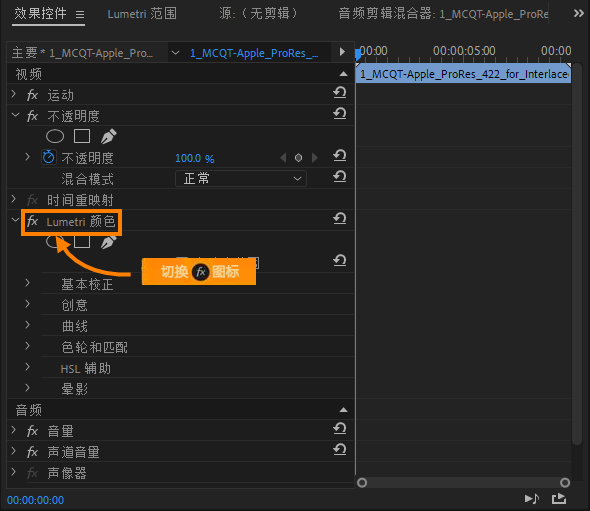The width and height of the screenshot is (590, 511).
Task: Go to previous opacity keyframe
Action: click(283, 158)
